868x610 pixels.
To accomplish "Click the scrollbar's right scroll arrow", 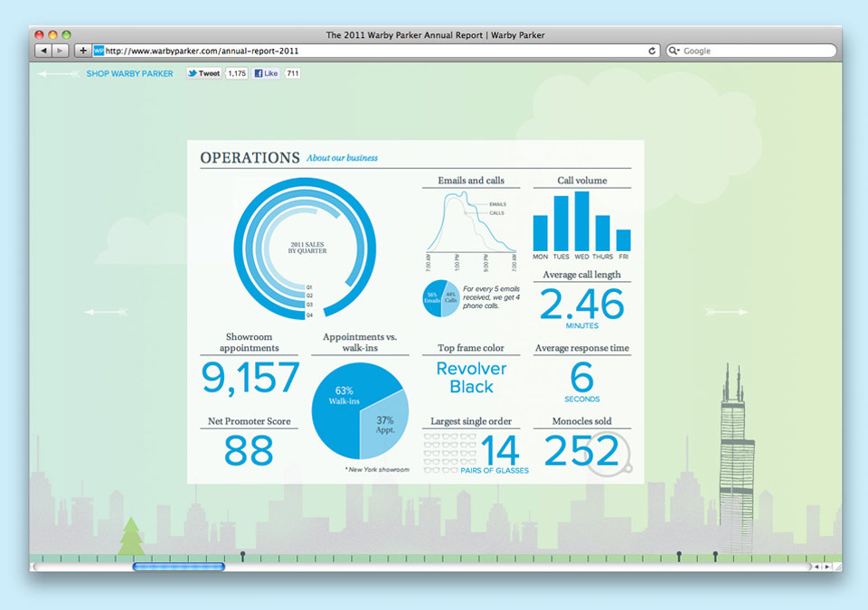I will click(827, 567).
